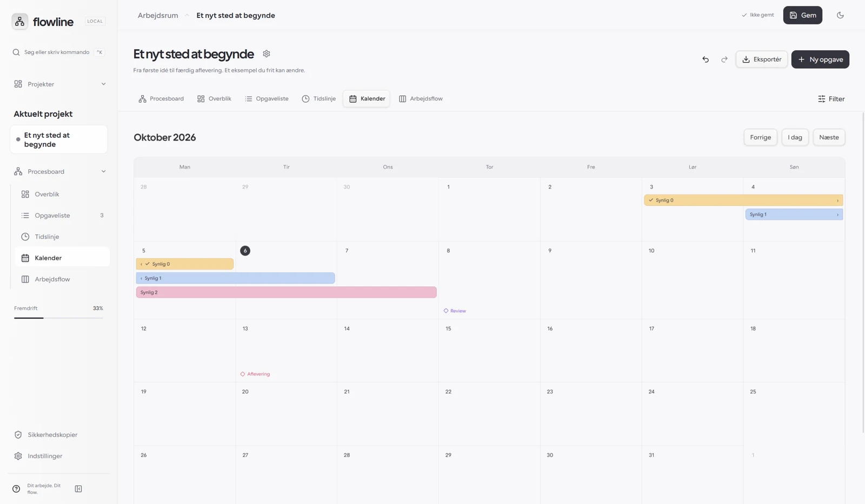The image size is (865, 504).
Task: Open Arbejdsflow in sidebar
Action: pyautogui.click(x=63, y=279)
